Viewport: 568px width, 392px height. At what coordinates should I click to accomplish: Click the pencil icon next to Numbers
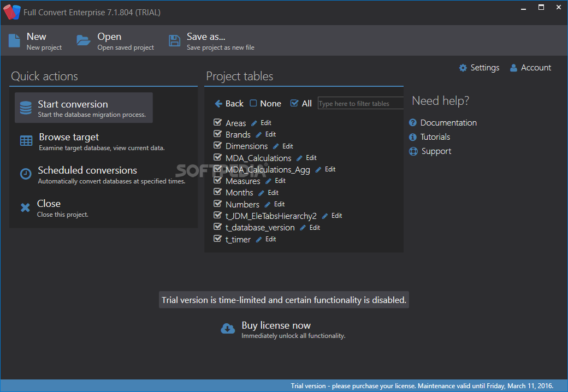point(267,205)
